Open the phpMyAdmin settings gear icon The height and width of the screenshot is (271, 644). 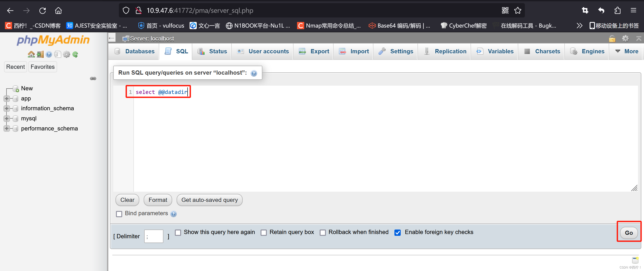[66, 54]
